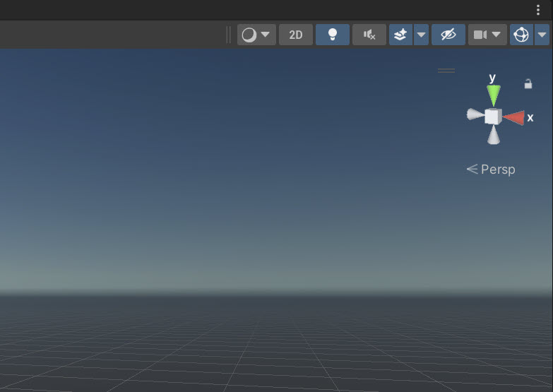Click the gray negative-Y bottom gizmo cone

pos(494,136)
